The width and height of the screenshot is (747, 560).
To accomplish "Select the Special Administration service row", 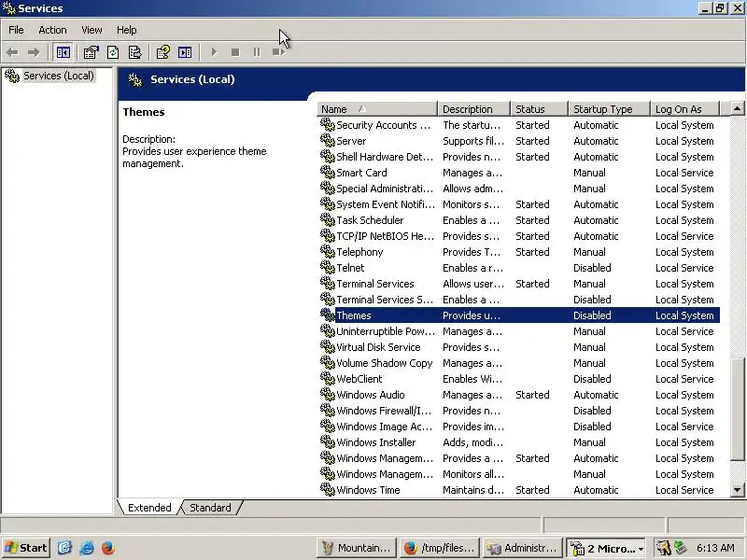I will (x=519, y=189).
